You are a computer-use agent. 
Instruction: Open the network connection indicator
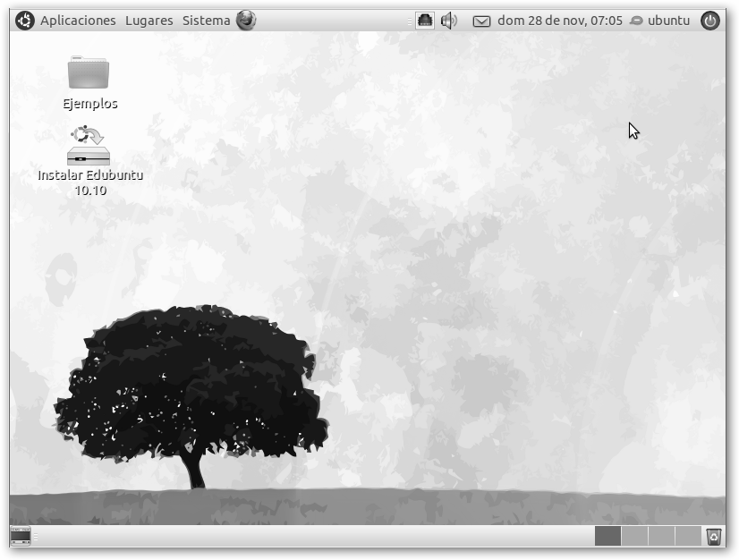pos(425,21)
